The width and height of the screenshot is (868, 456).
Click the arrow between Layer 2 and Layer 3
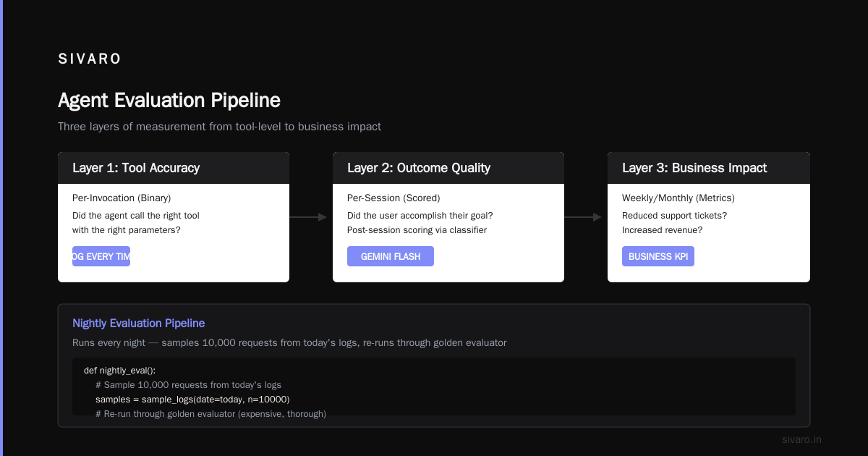pos(584,217)
